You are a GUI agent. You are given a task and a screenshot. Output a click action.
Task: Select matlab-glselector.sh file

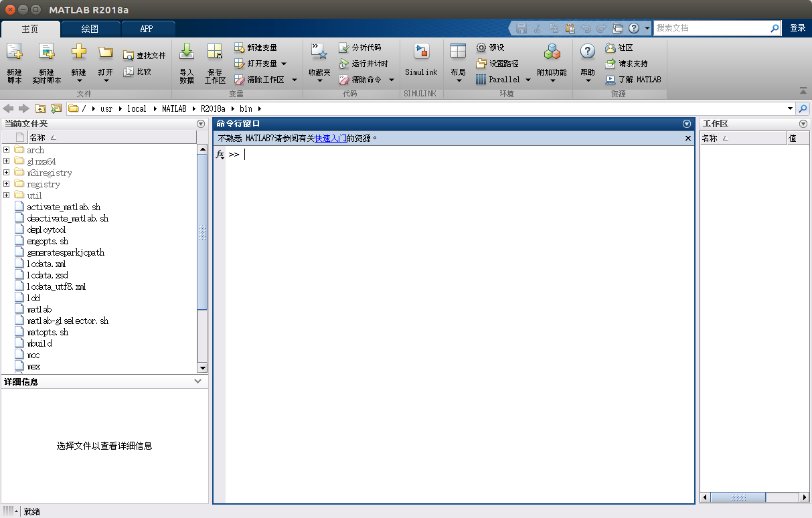(68, 321)
